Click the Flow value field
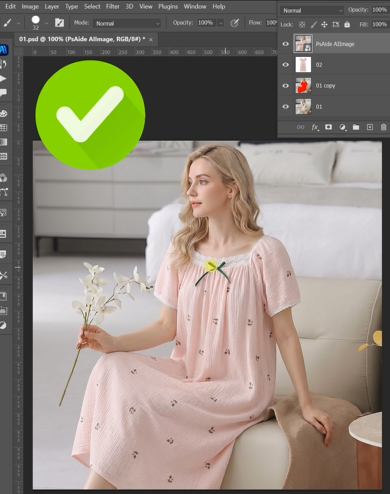 [x=271, y=23]
